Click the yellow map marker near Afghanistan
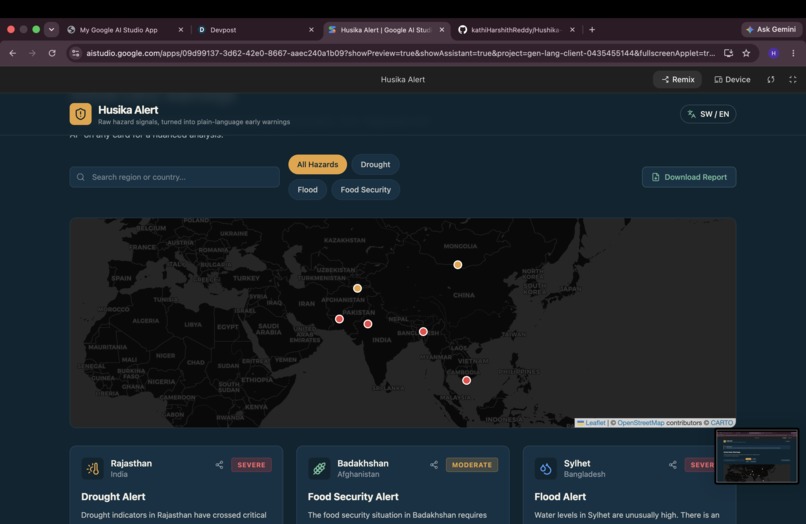Screen dimensions: 806x524 pos(357,288)
